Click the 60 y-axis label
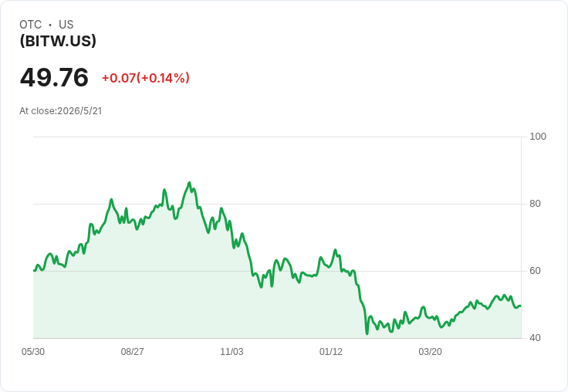 [x=535, y=271]
